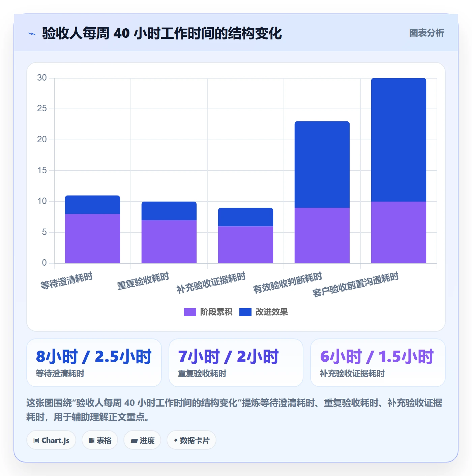472x476 pixels.
Task: Click the blue bar segment for 补充验收证据耗时
Action: pos(245,217)
